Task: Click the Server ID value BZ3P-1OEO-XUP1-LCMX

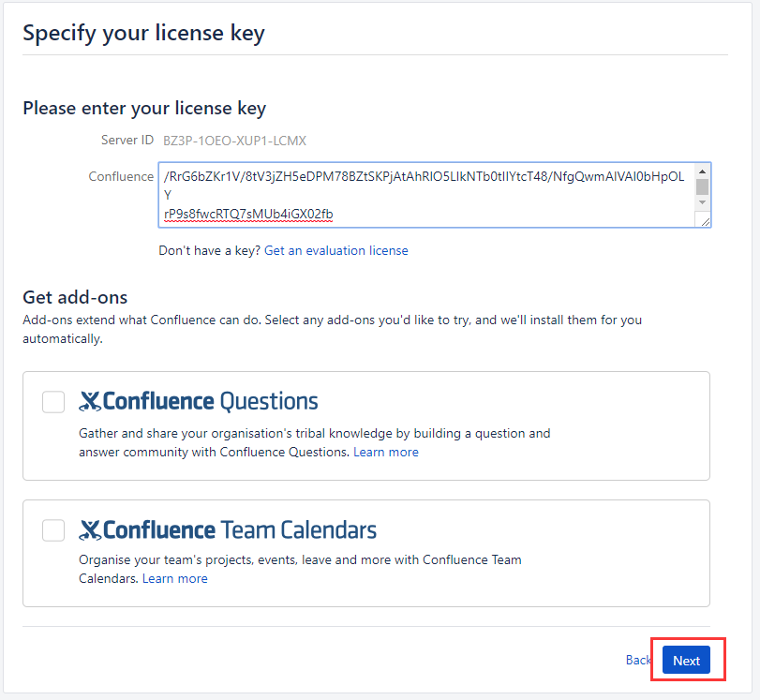Action: tap(234, 141)
